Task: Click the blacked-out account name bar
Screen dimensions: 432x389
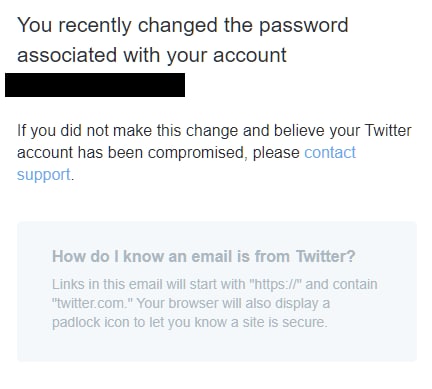Action: pos(95,85)
